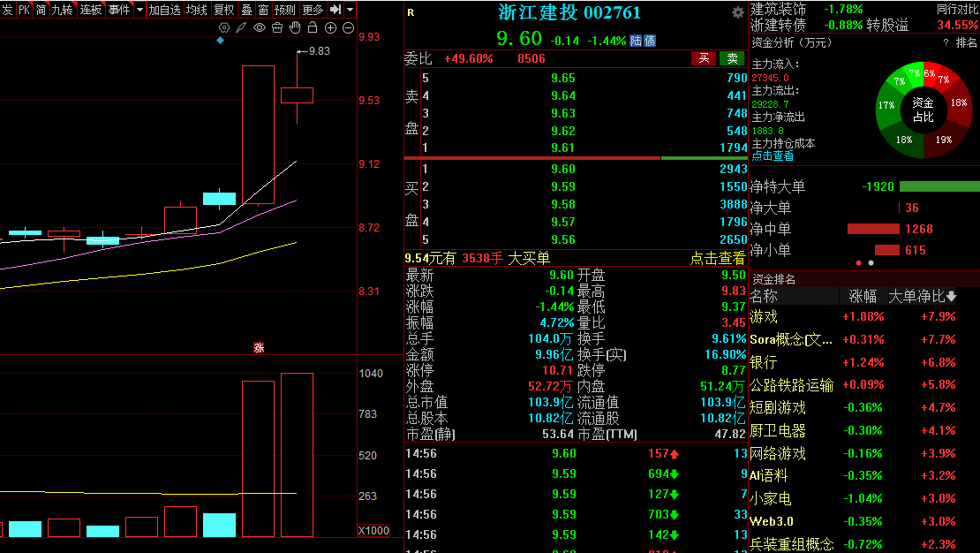Click the white page dot under 净小单

click(x=871, y=262)
